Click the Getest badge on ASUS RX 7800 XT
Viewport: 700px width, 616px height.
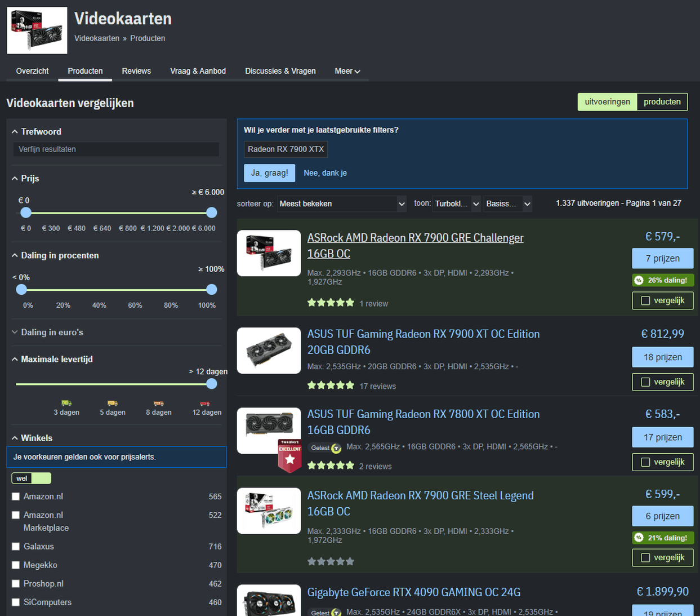pyautogui.click(x=326, y=448)
